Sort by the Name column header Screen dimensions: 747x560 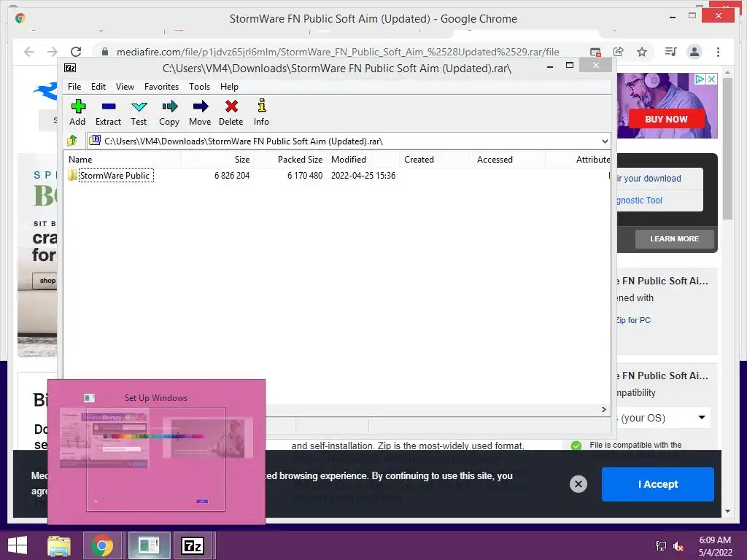click(123, 160)
